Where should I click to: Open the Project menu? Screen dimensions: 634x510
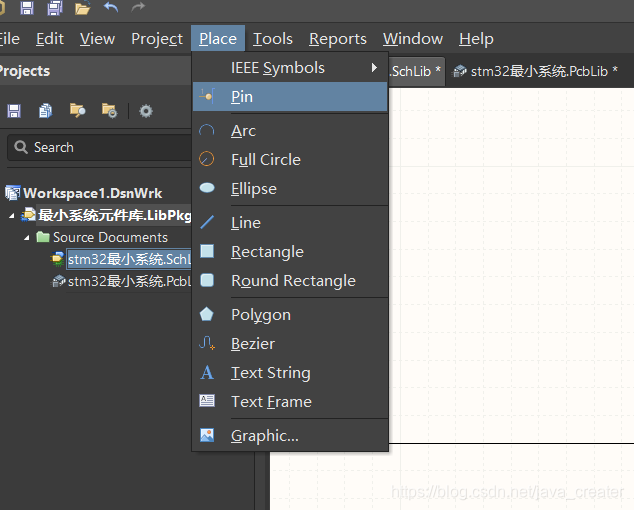(x=157, y=39)
